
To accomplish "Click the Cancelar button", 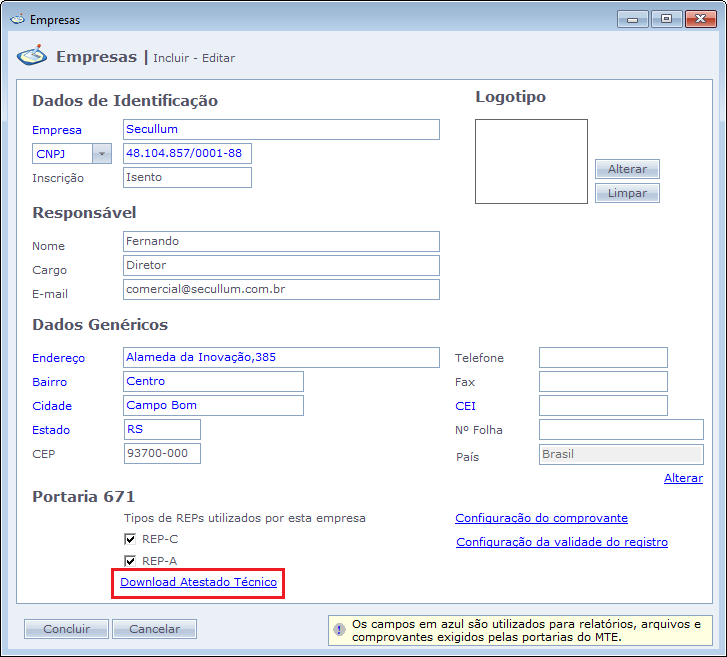I will coord(154,629).
